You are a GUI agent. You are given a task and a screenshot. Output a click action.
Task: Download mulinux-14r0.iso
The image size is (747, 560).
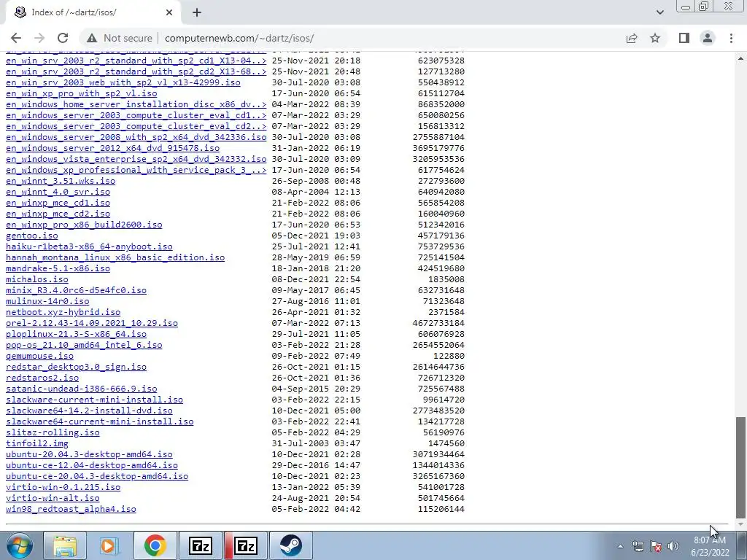[47, 301]
